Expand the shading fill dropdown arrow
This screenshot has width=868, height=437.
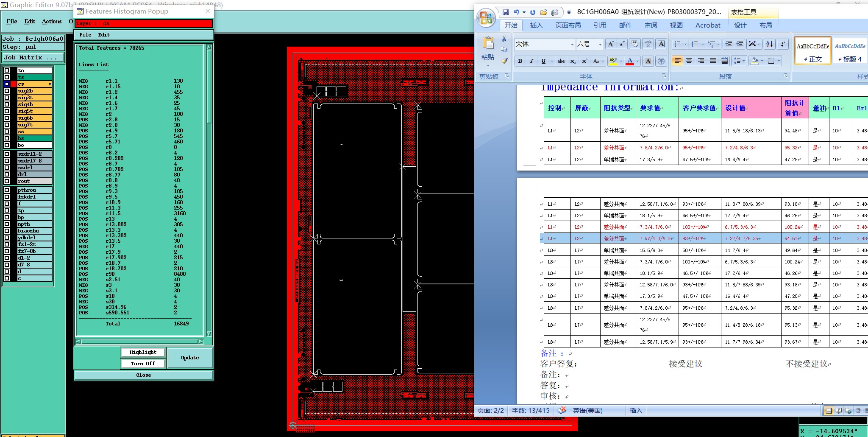(x=762, y=61)
